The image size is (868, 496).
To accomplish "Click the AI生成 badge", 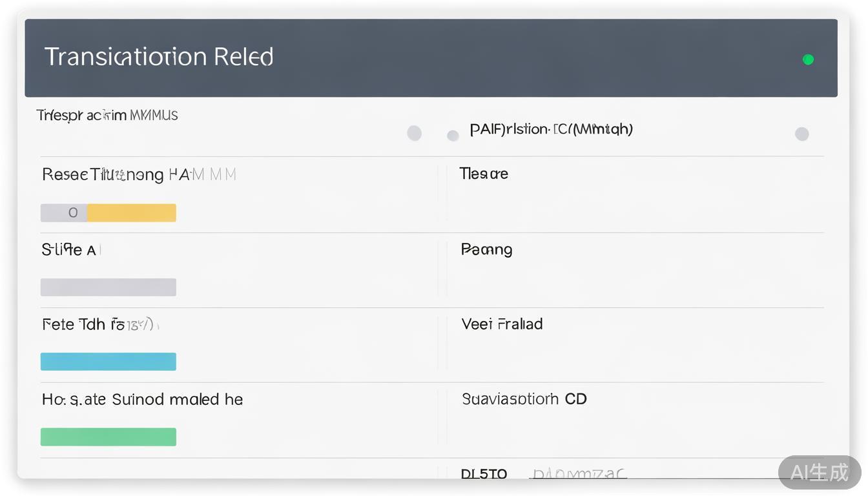I will (x=819, y=472).
